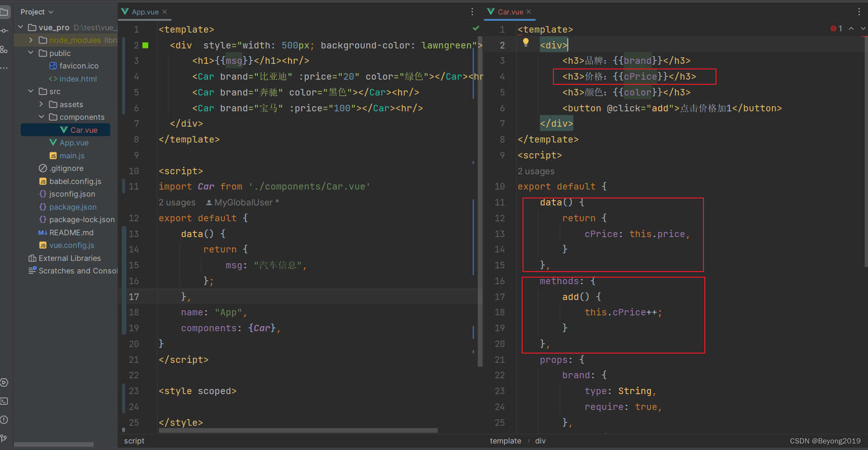Open .gitignore file
The width and height of the screenshot is (868, 450).
tap(62, 168)
